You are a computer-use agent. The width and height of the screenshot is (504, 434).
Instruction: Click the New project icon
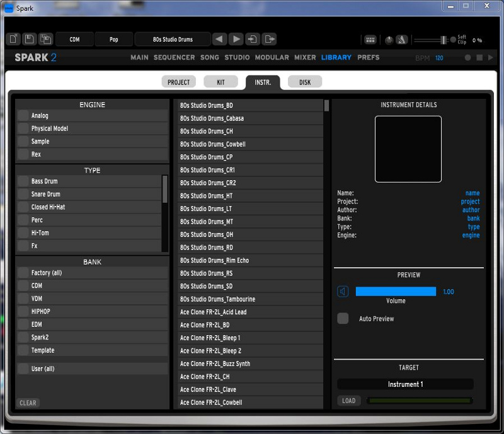click(x=13, y=39)
